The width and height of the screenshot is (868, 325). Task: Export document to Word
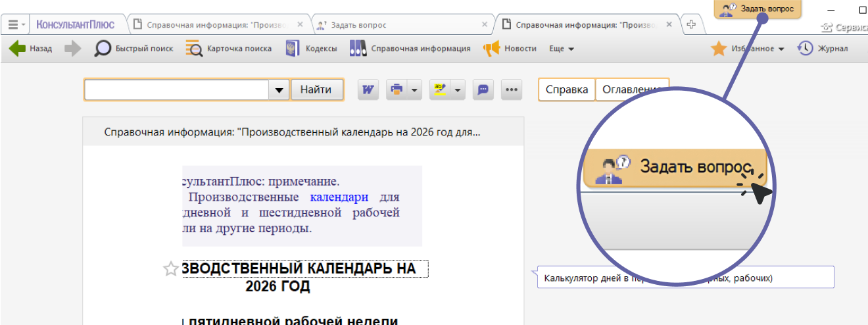pos(368,90)
